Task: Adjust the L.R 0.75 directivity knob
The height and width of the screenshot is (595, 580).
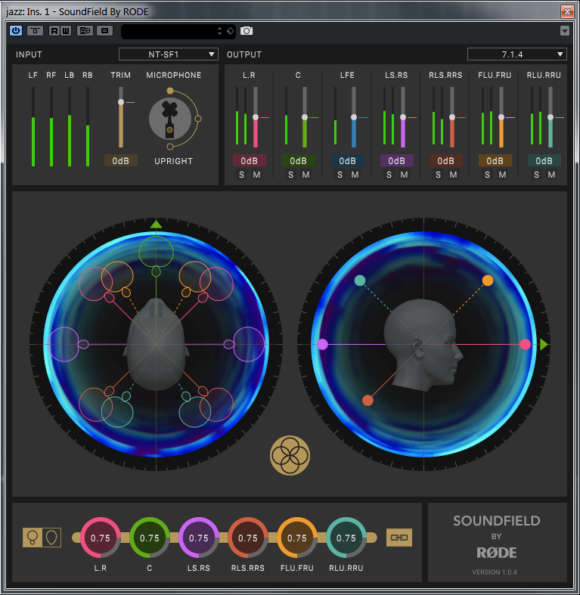Action: pyautogui.click(x=100, y=538)
